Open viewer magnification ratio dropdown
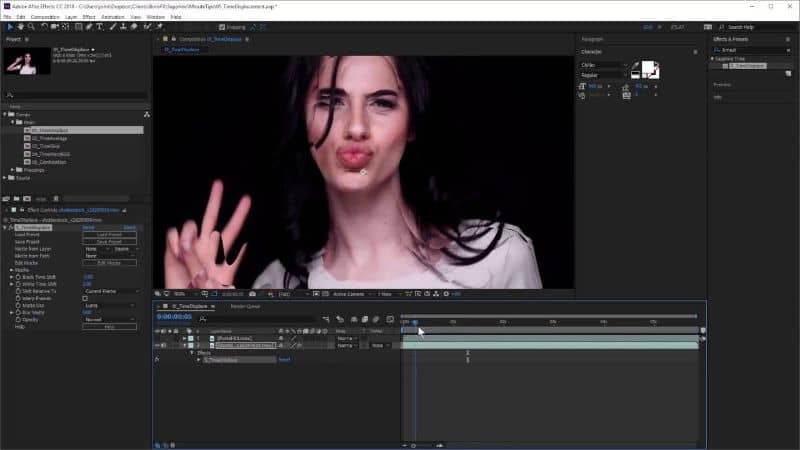Image resolution: width=800 pixels, height=450 pixels. [185, 294]
